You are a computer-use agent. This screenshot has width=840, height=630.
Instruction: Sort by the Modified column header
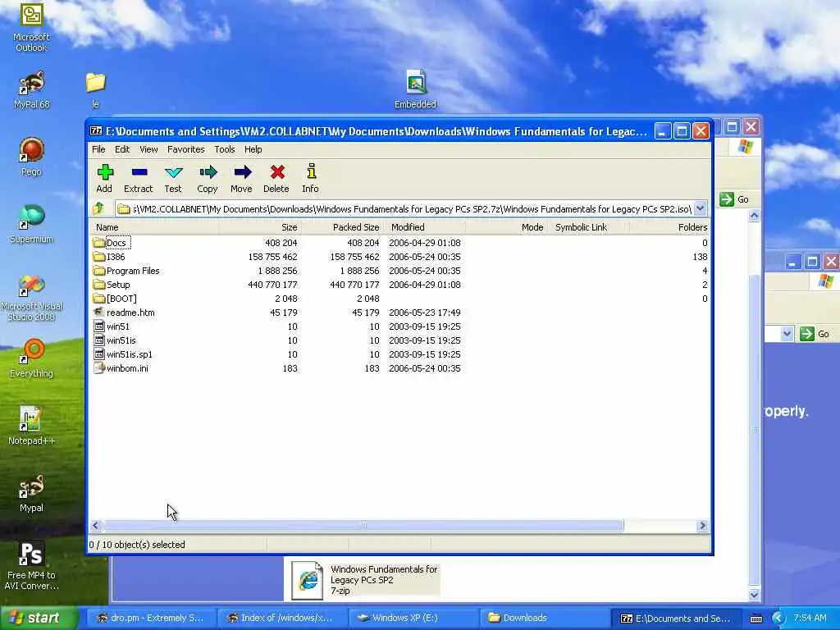click(x=424, y=227)
